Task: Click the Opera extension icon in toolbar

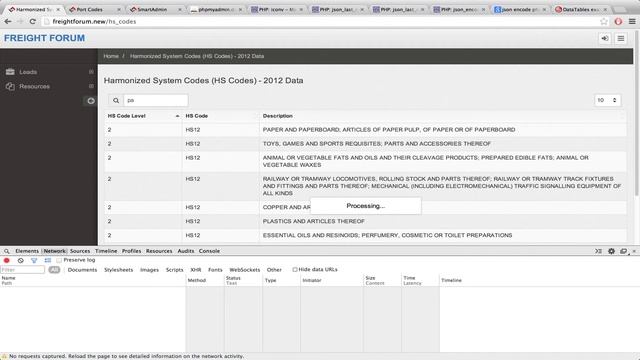Action: point(618,22)
